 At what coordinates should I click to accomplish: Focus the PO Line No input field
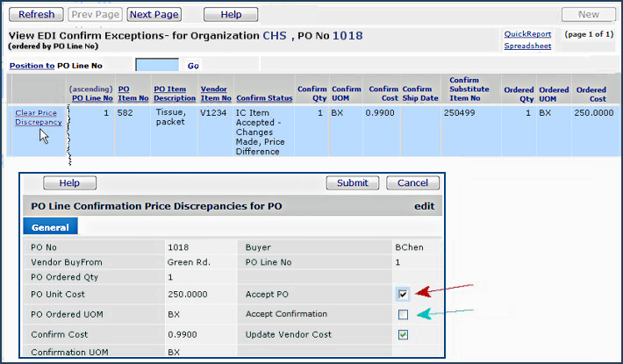point(157,66)
